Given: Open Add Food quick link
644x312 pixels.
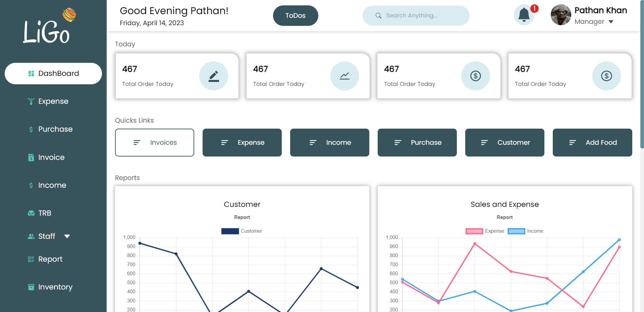Looking at the screenshot, I should coord(592,142).
